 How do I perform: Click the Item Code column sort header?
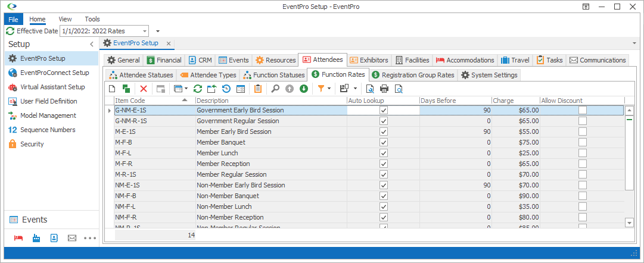click(154, 101)
